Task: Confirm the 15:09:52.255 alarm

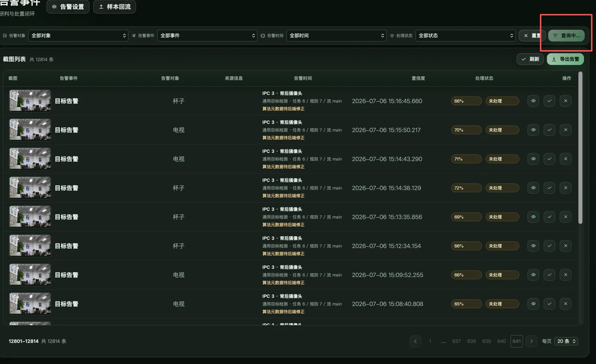Action: [x=550, y=275]
